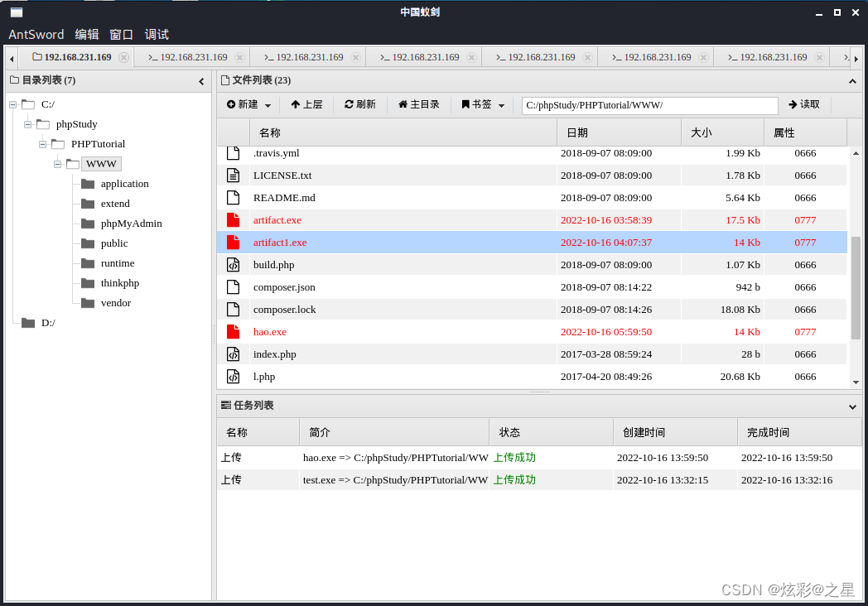Collapse the phpStudy tree node
The image size is (868, 606).
(27, 124)
